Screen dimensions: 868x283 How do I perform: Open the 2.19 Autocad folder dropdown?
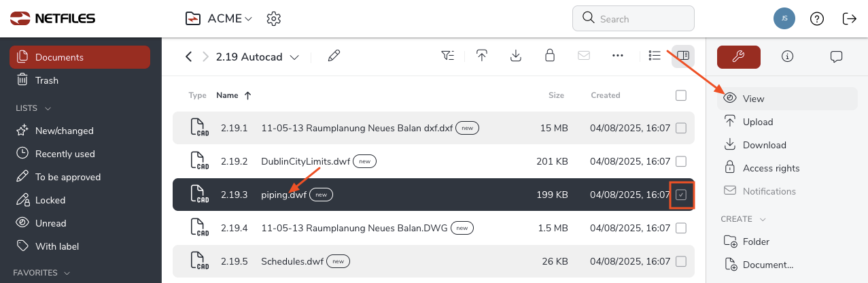pyautogui.click(x=294, y=57)
